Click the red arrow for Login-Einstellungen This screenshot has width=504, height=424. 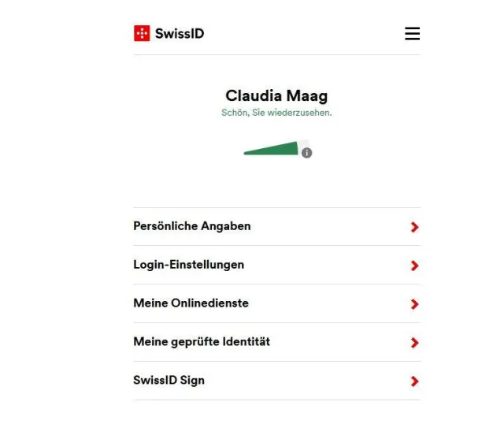(x=415, y=266)
